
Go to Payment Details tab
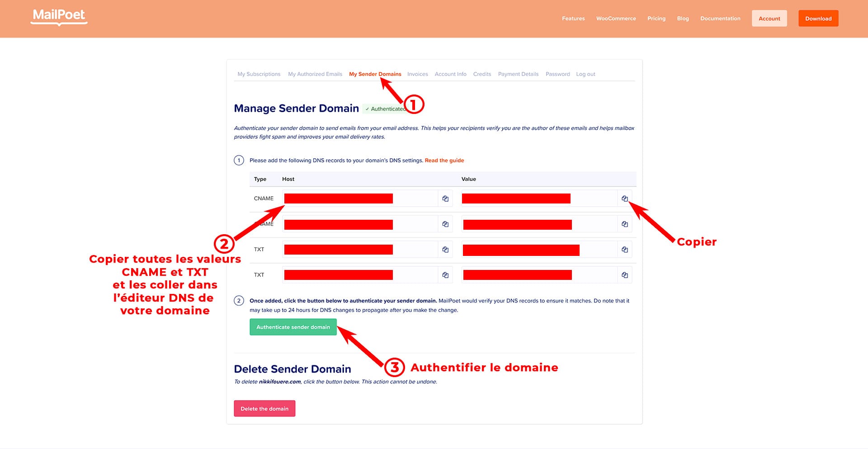click(x=518, y=74)
